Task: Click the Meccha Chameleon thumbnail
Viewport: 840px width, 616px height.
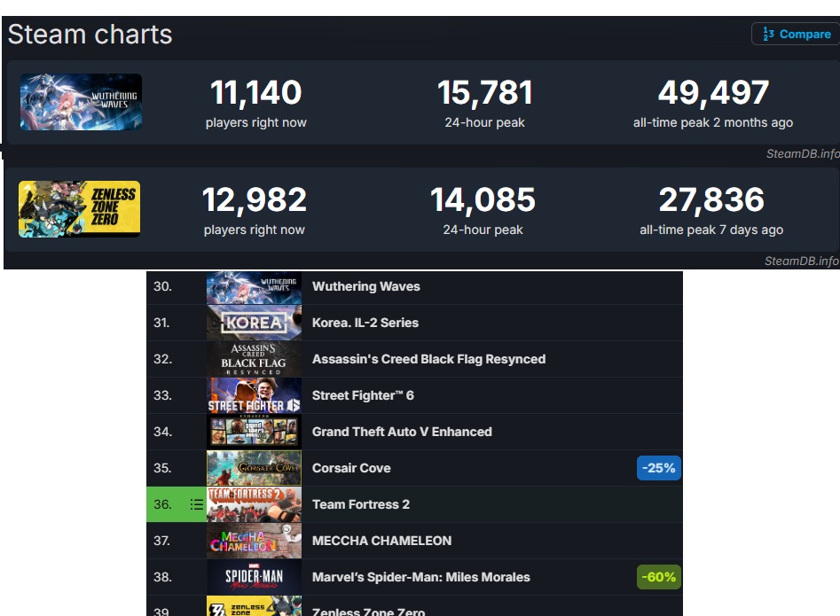Action: (x=254, y=541)
